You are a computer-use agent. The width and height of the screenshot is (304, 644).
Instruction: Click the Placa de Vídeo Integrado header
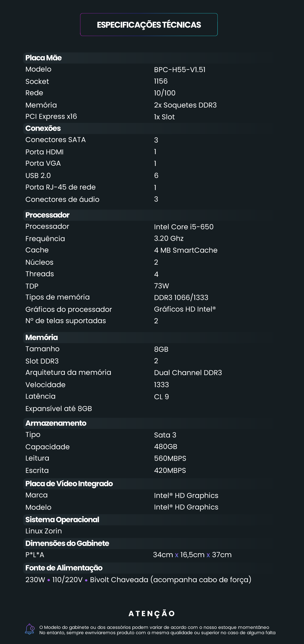69,484
